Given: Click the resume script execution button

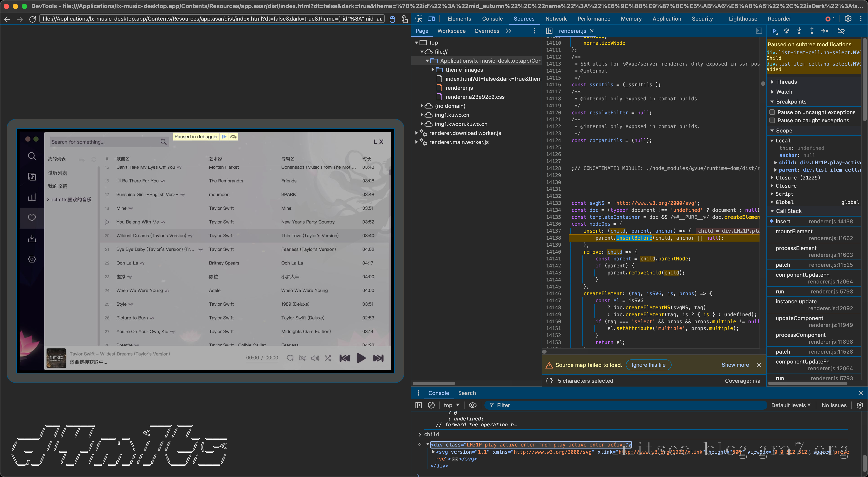Looking at the screenshot, I should tap(774, 31).
